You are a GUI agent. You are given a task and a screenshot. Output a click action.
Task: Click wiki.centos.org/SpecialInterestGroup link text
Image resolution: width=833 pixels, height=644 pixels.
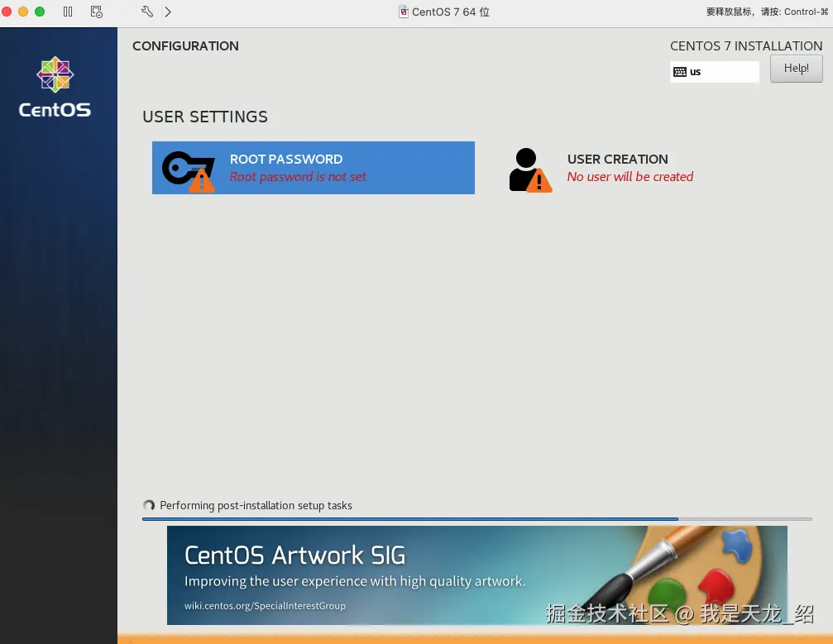[265, 606]
